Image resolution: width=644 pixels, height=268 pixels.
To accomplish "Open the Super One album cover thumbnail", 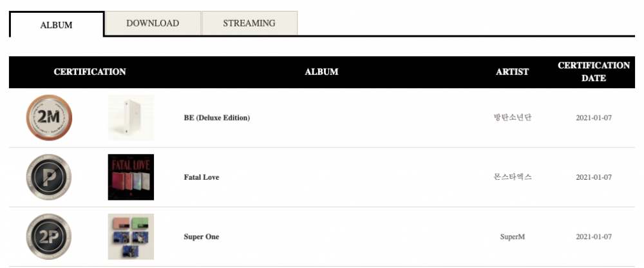I will pos(131,237).
